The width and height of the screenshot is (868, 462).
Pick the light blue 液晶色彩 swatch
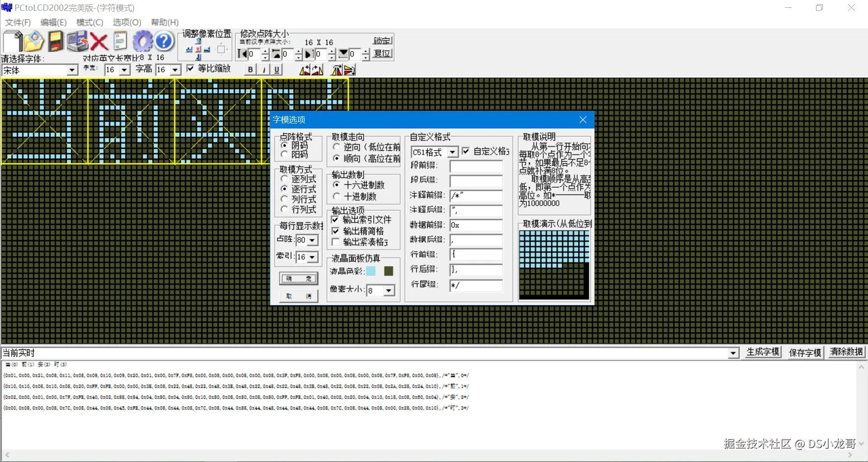tap(371, 271)
